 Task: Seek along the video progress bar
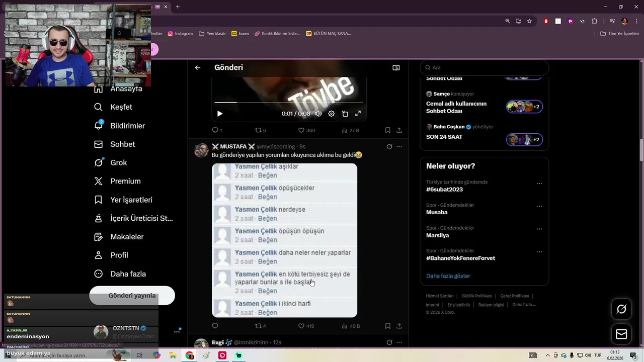289,103
